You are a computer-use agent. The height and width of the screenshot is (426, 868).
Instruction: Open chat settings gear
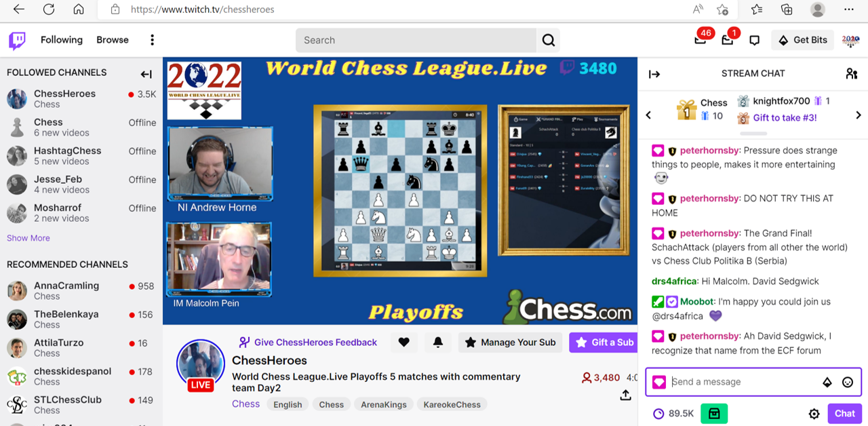point(814,414)
